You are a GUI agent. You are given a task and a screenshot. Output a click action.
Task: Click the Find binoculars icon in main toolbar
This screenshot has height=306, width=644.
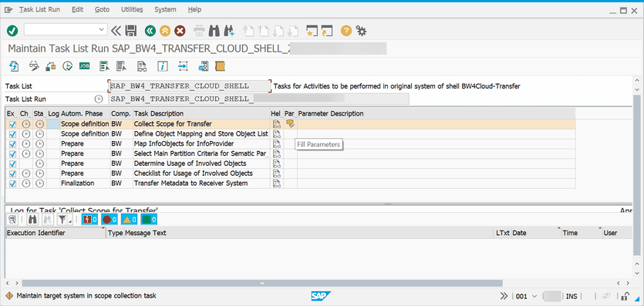tap(214, 30)
